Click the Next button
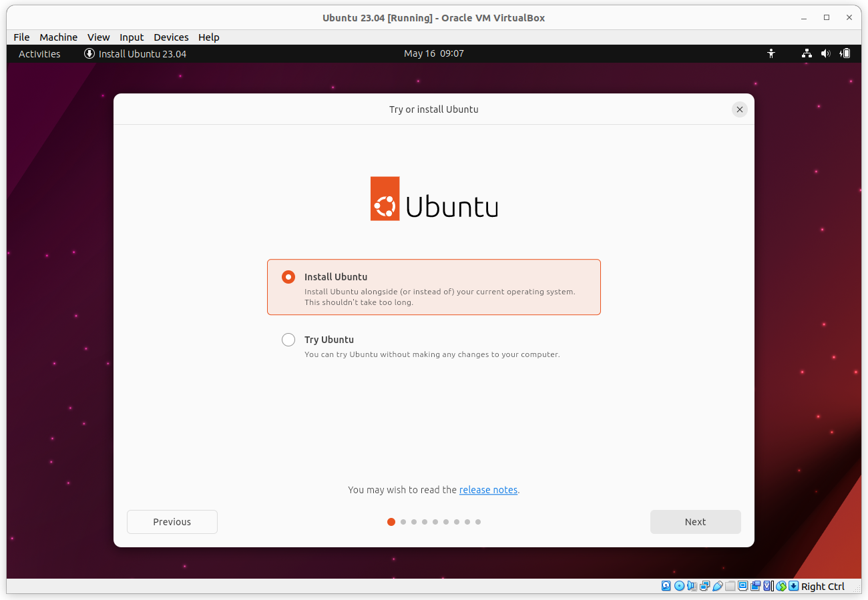 (x=695, y=522)
